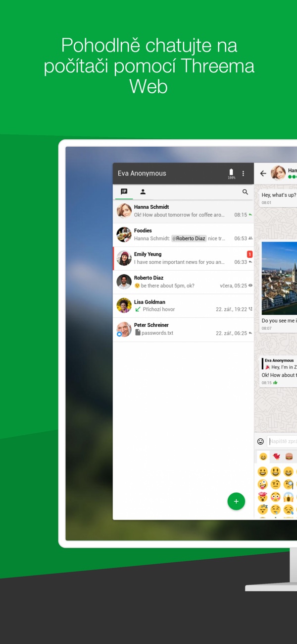Screen dimensions: 297x644
Task: Open Roberto Diaz conversation
Action: (184, 282)
